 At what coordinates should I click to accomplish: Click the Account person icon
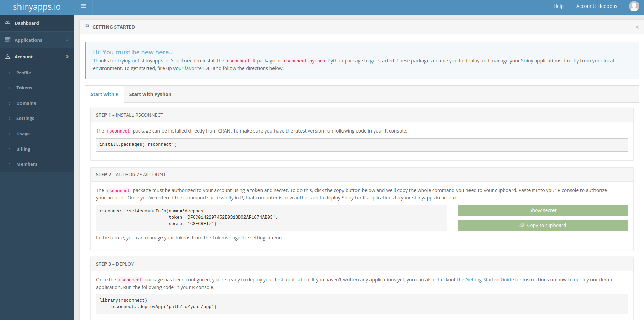tap(8, 57)
